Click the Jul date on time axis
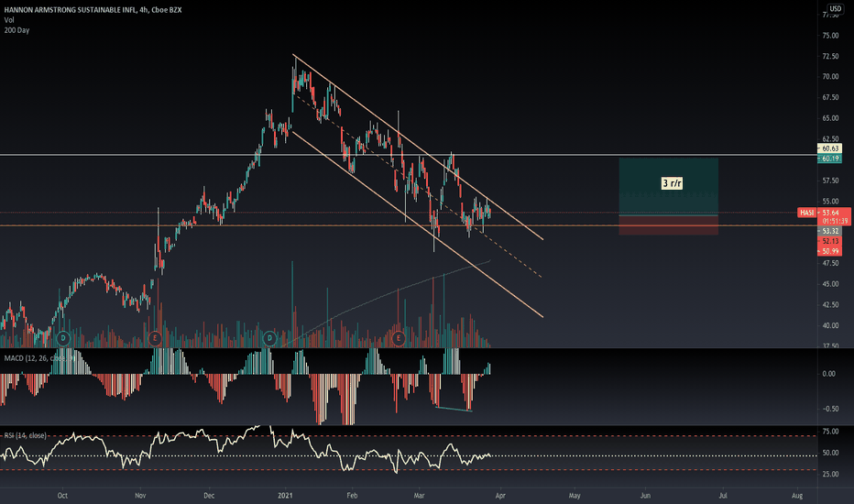 pos(723,495)
